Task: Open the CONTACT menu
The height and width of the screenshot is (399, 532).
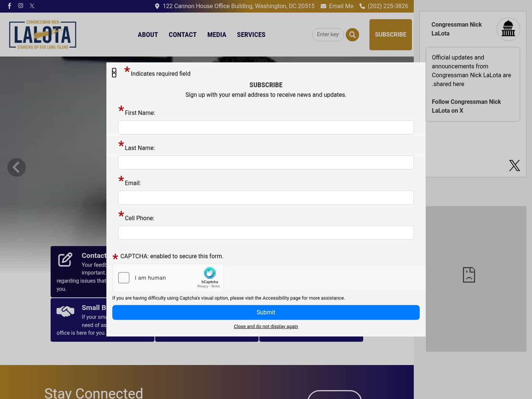Action: pos(183,35)
